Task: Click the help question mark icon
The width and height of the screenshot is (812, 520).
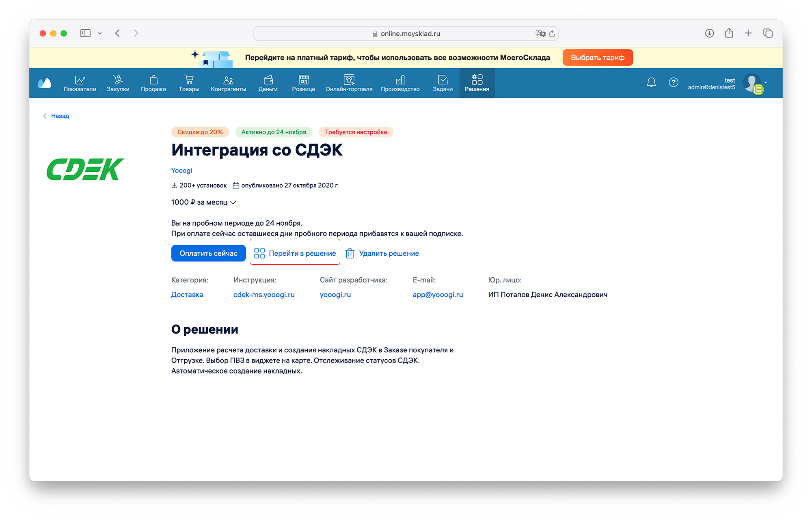Action: click(673, 82)
